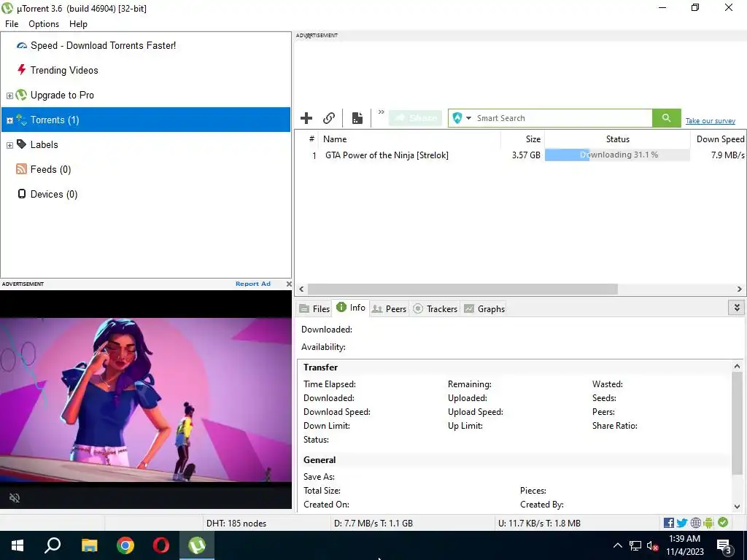
Task: Click the info pane scroll down arrow
Action: click(x=737, y=507)
